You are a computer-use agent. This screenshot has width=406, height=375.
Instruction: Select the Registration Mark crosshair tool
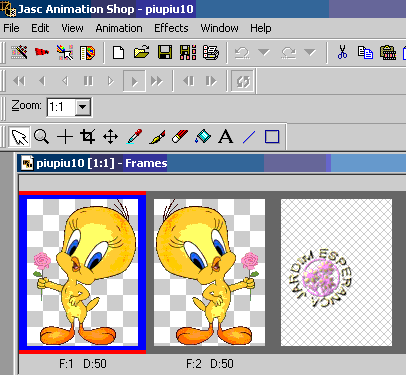65,137
